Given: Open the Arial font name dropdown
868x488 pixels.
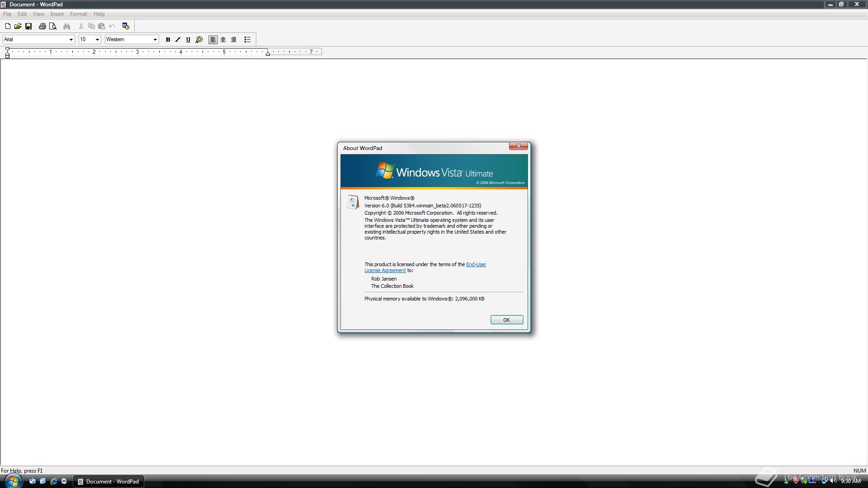Looking at the screenshot, I should (71, 40).
